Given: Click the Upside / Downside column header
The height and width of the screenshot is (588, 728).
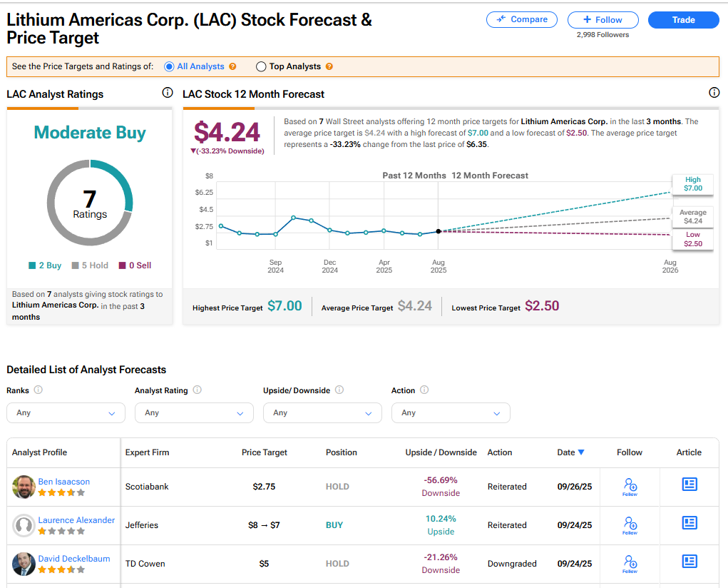Looking at the screenshot, I should tap(441, 452).
